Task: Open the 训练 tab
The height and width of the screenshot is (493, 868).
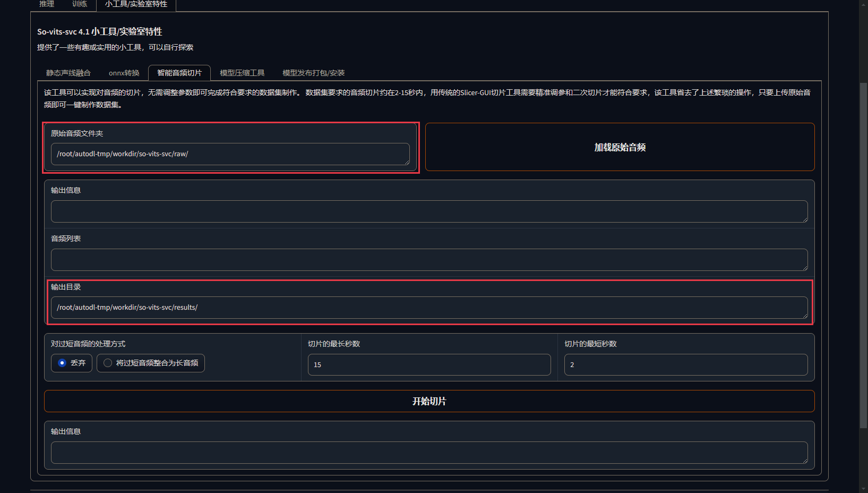Action: click(x=80, y=4)
